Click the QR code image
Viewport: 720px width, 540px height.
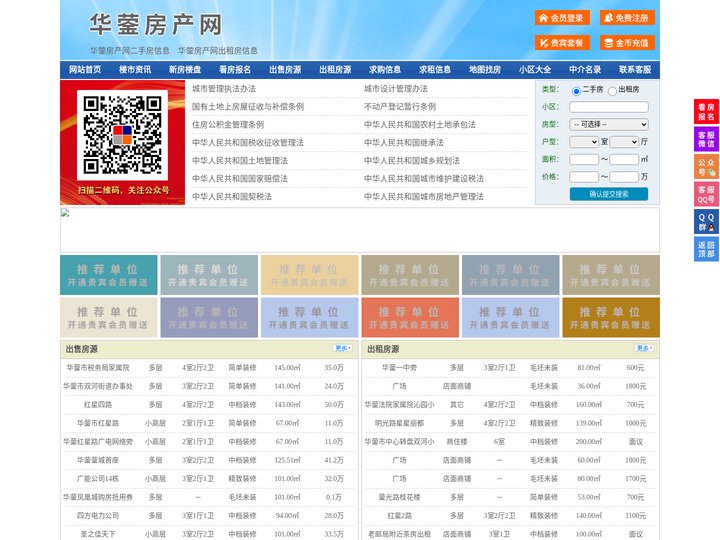[x=122, y=135]
